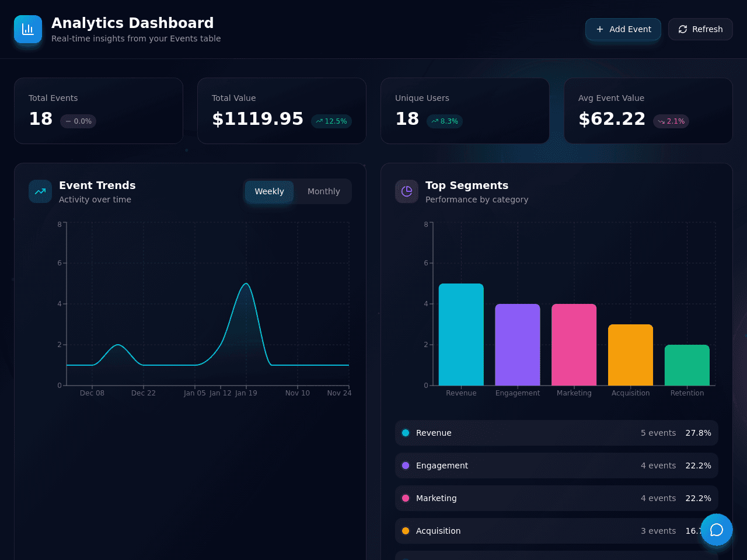Image resolution: width=747 pixels, height=560 pixels.
Task: Click the cyan Revenue bar in chart
Action: (461, 334)
